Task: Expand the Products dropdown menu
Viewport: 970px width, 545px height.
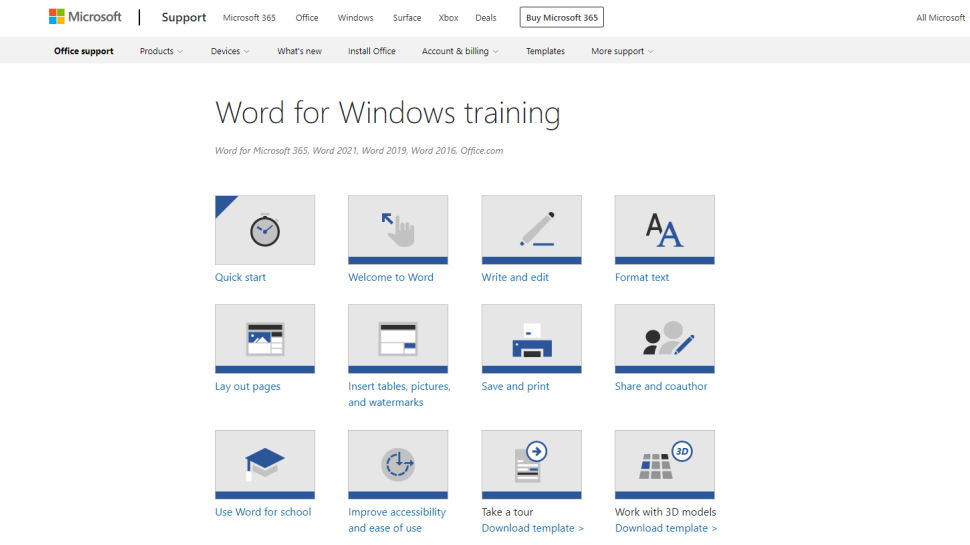Action: [161, 51]
